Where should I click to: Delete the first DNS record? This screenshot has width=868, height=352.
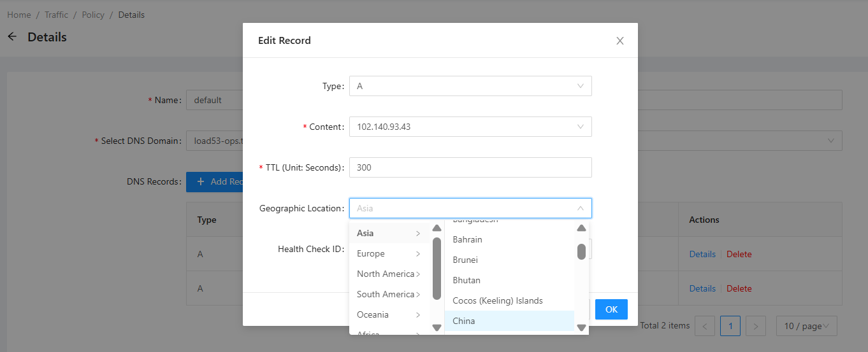tap(739, 254)
